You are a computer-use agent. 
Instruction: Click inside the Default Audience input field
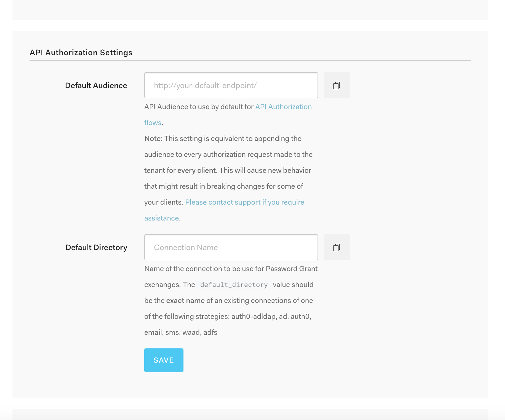click(231, 85)
